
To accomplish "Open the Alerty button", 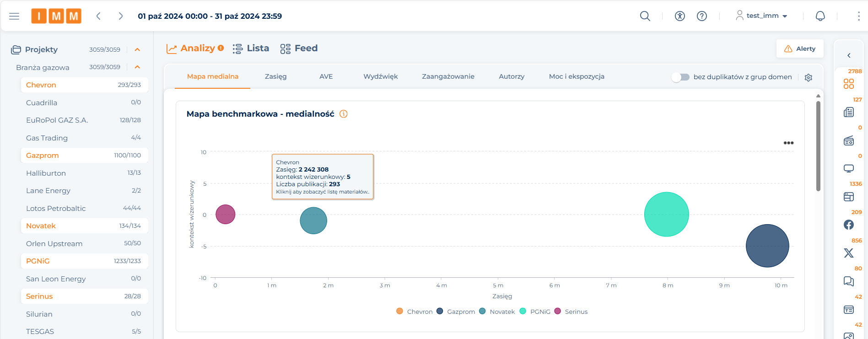I will point(800,48).
